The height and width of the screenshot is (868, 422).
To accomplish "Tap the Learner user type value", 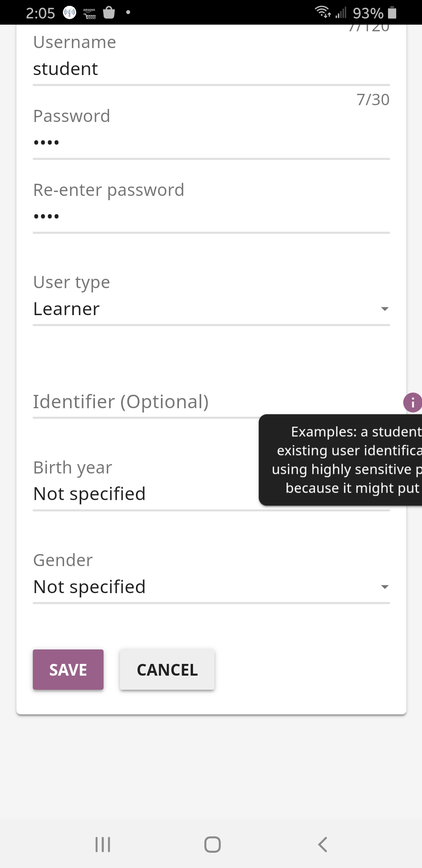I will [x=67, y=308].
